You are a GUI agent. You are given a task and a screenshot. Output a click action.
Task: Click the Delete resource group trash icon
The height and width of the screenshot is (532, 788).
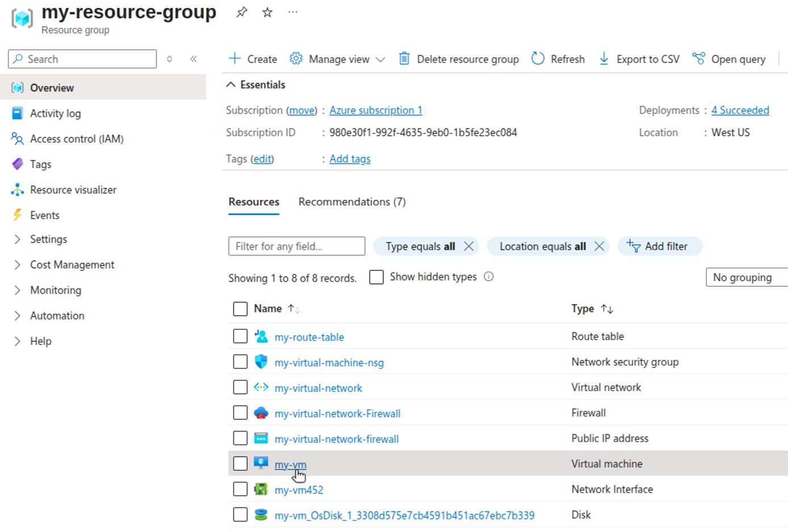[x=404, y=58]
